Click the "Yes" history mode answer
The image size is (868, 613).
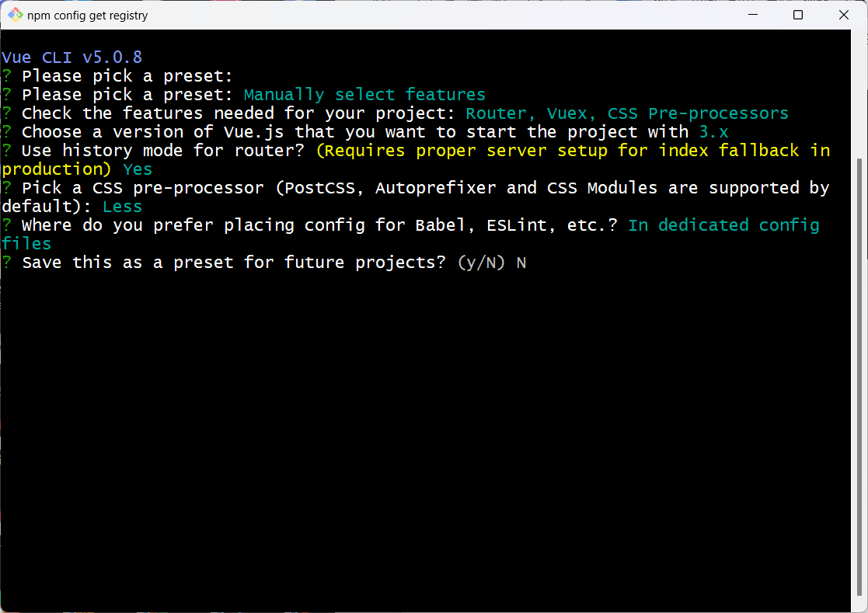click(x=138, y=169)
